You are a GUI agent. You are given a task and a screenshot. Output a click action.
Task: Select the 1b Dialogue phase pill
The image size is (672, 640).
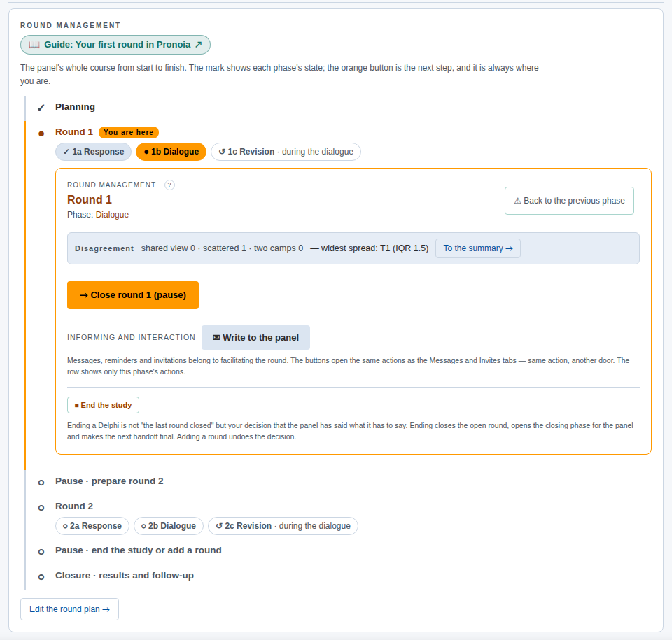(x=171, y=152)
